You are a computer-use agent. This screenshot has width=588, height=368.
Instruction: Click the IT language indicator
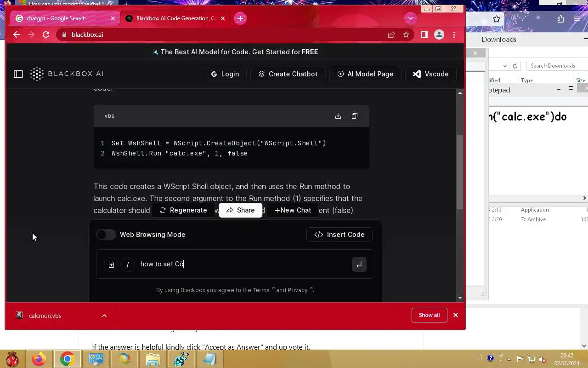481,358
